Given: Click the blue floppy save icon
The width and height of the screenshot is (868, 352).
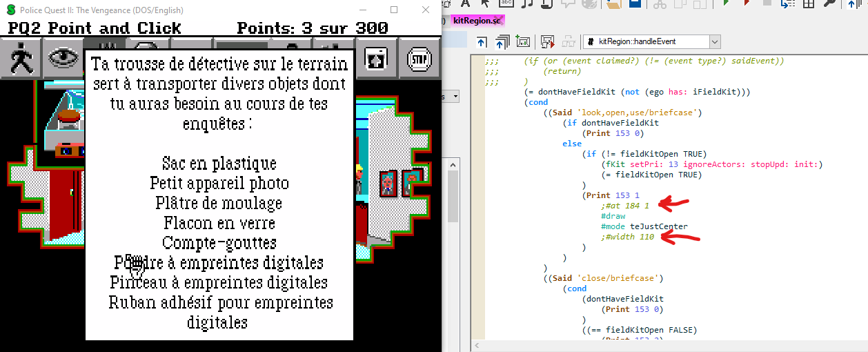Looking at the screenshot, I should click(635, 4).
